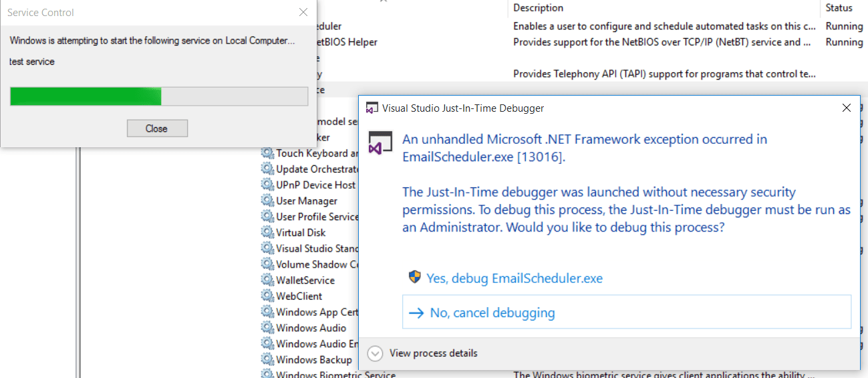This screenshot has height=378, width=868.
Task: Click EmailScheduler.exe unhandled exception message
Action: pos(585,149)
